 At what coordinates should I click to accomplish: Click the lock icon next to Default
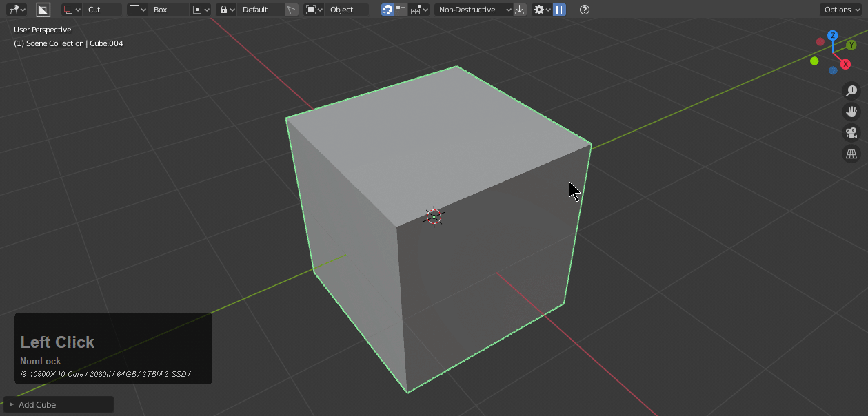(225, 9)
